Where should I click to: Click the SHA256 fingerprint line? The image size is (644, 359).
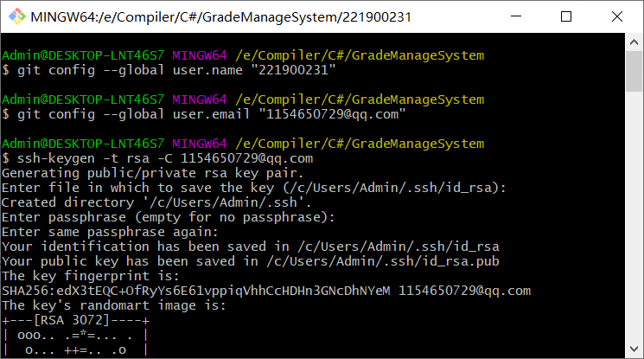click(x=266, y=291)
